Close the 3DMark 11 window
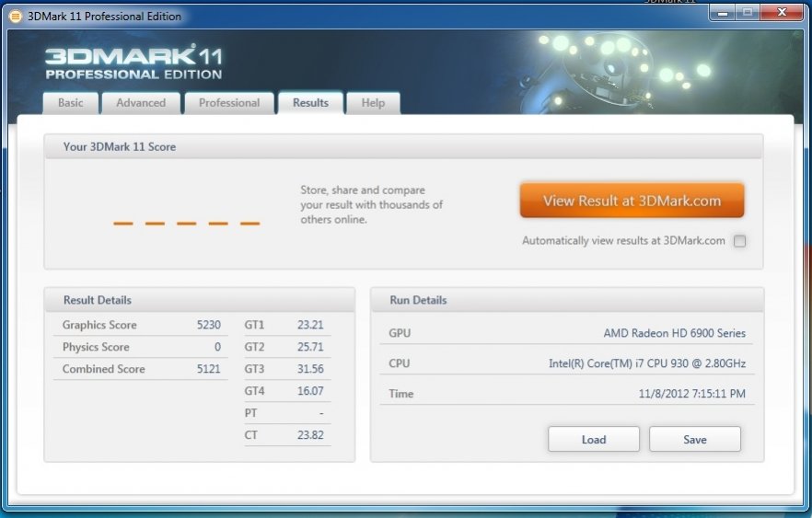Viewport: 812px width, 518px height. tap(782, 13)
